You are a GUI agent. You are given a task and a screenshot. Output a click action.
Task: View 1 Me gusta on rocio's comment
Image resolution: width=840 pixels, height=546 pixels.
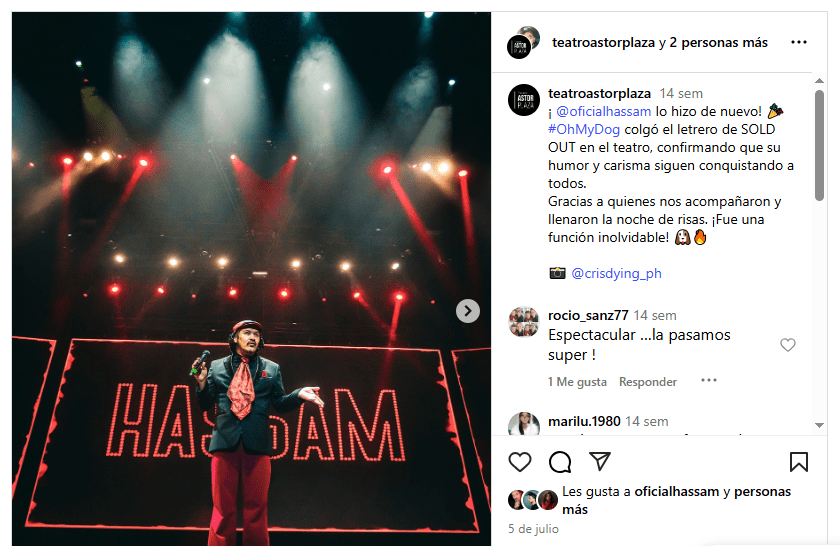[x=577, y=382]
